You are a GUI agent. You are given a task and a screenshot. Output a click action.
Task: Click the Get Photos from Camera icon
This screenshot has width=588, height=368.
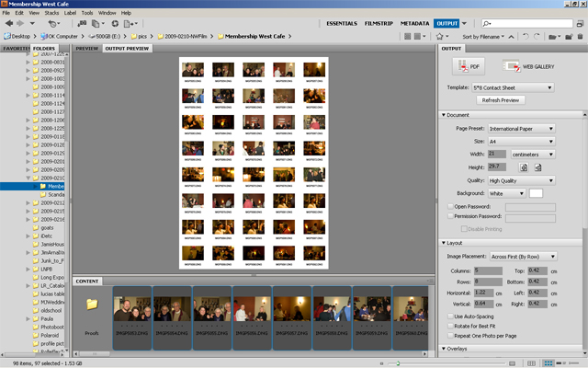(82, 23)
